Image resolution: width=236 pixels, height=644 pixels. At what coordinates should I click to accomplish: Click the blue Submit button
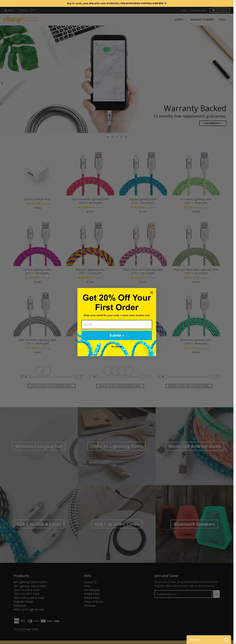[x=117, y=335]
